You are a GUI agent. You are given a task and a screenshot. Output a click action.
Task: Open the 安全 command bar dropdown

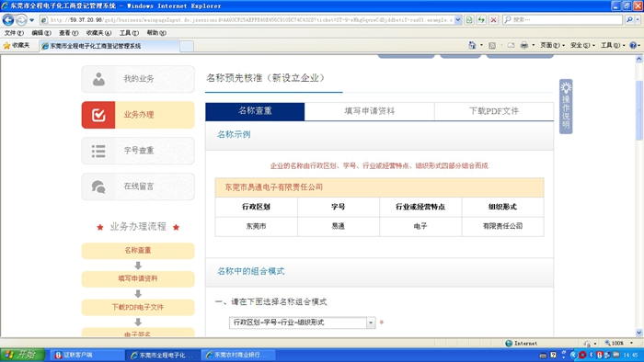click(582, 46)
